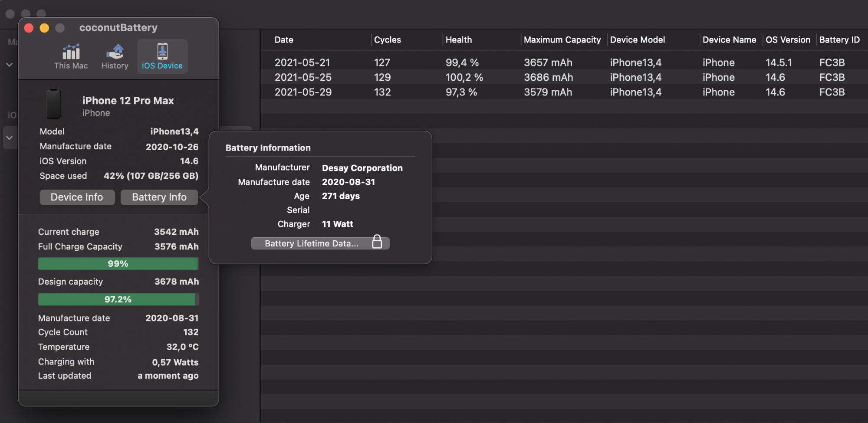Viewport: 868px width, 423px height.
Task: Click the iOS Version 14.6 value in device panel
Action: pyautogui.click(x=189, y=161)
